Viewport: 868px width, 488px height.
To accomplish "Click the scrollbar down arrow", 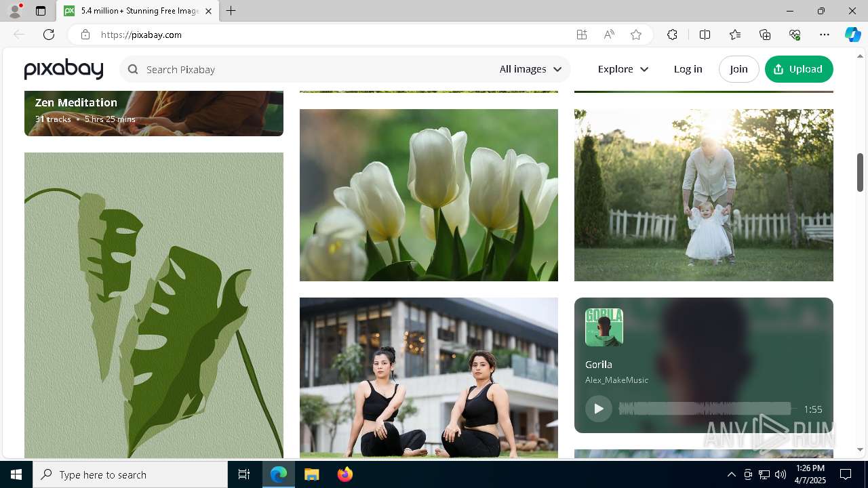I will (x=861, y=449).
